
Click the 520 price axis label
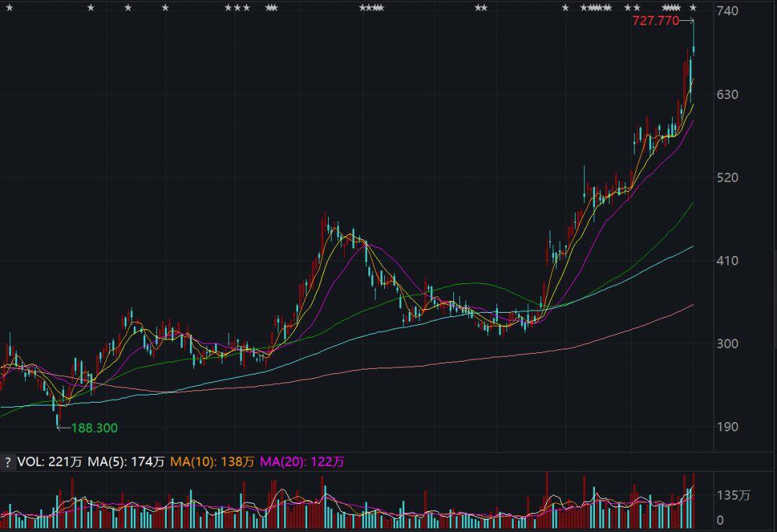[727, 178]
